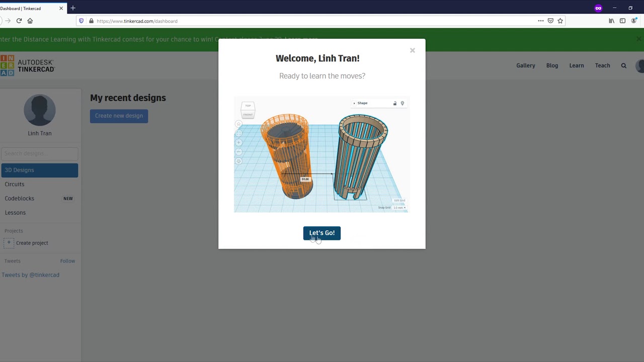This screenshot has height=362, width=644.
Task: Click the Linh Tran username text
Action: 40,133
